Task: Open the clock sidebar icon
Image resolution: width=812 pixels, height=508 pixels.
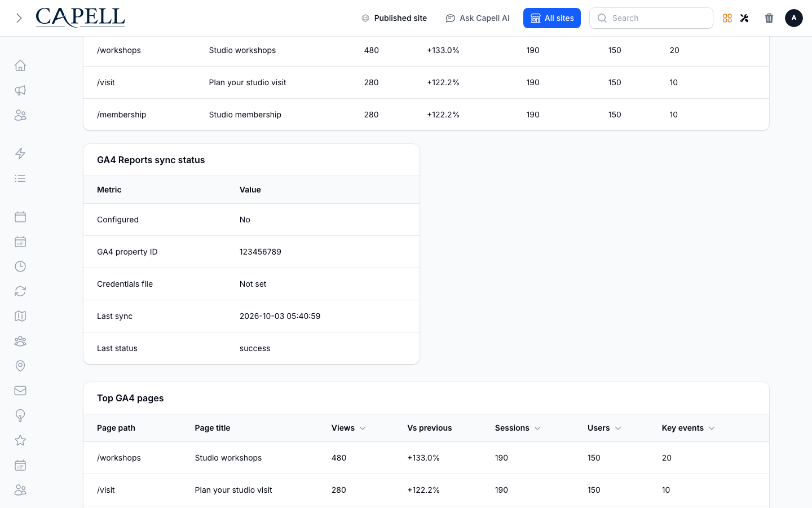Action: pos(20,266)
